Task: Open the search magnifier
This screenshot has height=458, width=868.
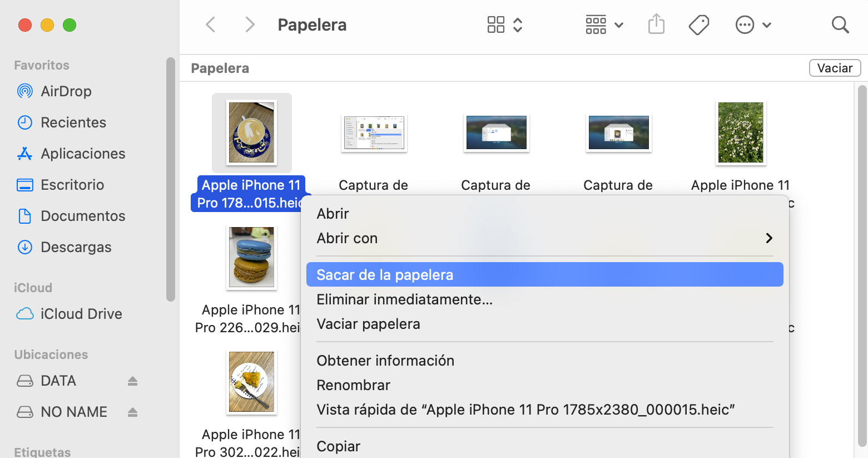Action: (x=840, y=24)
